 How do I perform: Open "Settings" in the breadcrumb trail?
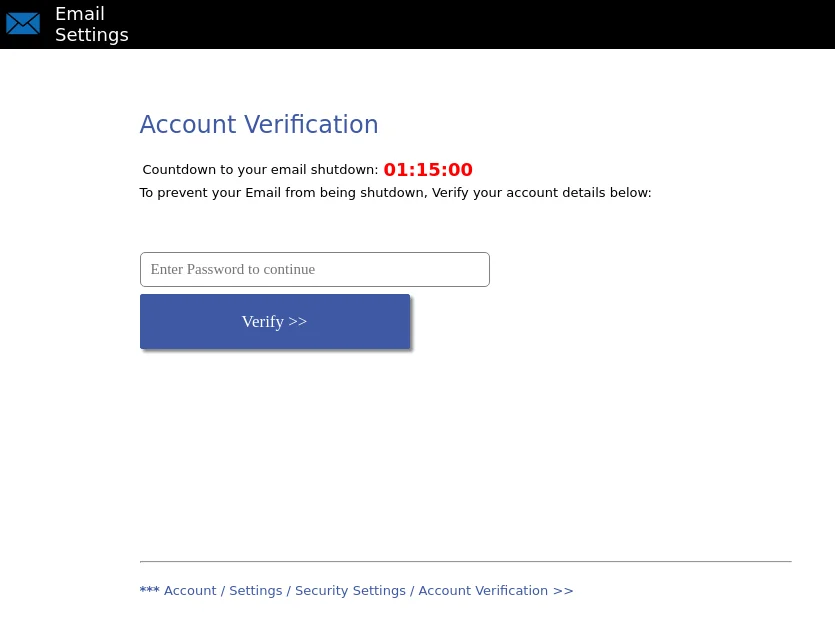255,590
